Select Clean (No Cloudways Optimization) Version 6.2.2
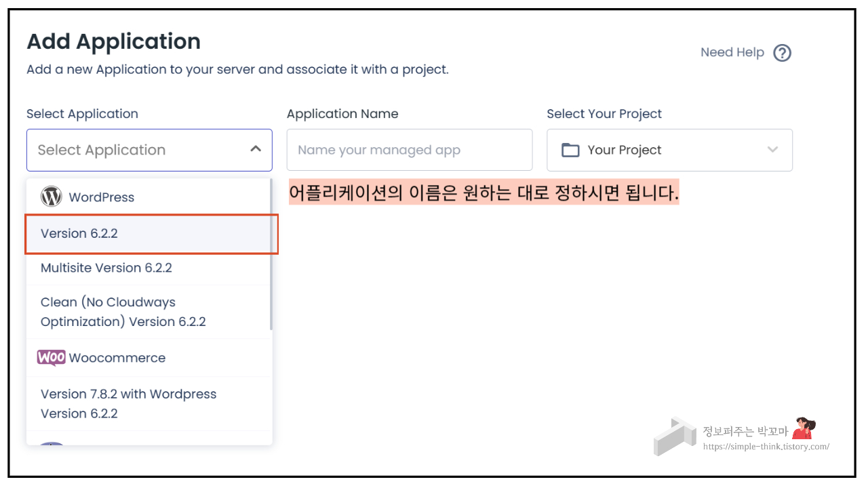Screen dimensions: 868x488 click(149, 312)
